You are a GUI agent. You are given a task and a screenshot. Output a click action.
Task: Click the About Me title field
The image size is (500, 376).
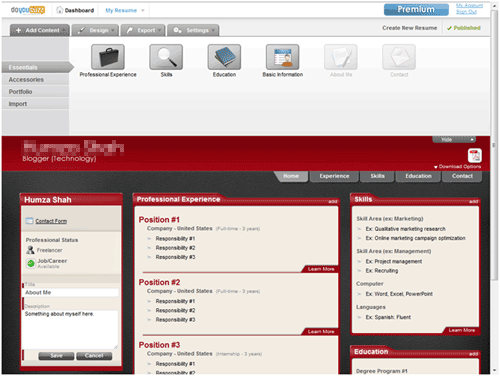(x=71, y=293)
